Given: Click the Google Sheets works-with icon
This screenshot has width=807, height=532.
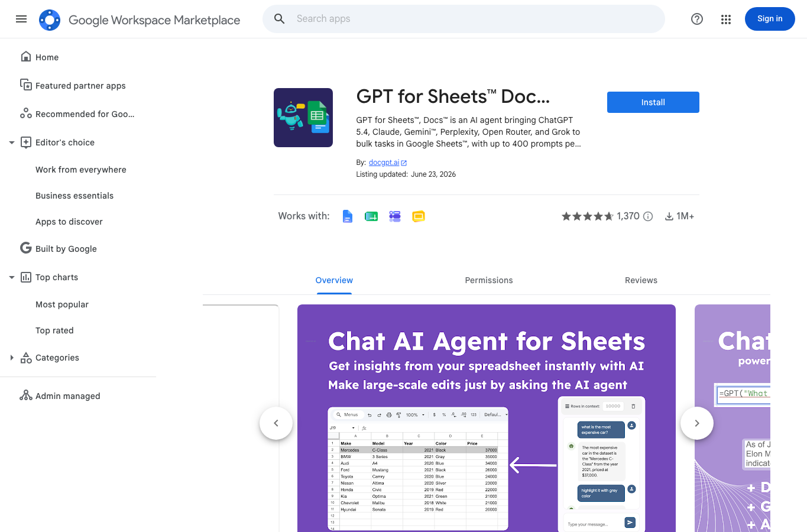Looking at the screenshot, I should [x=371, y=216].
